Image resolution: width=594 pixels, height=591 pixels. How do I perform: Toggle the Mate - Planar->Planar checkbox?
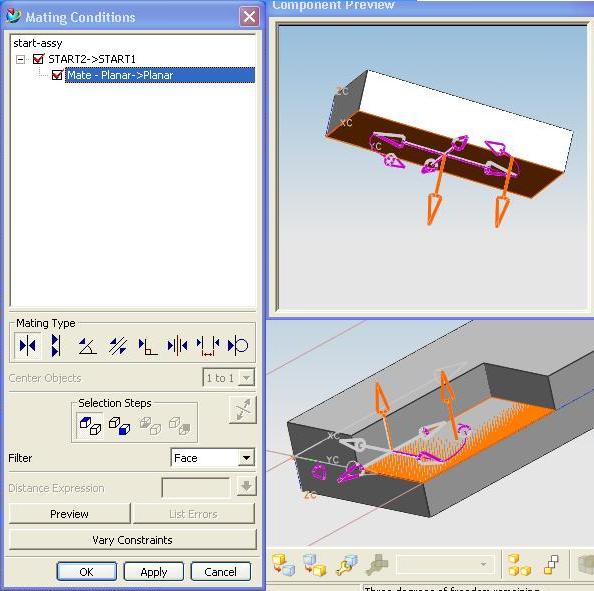point(57,75)
